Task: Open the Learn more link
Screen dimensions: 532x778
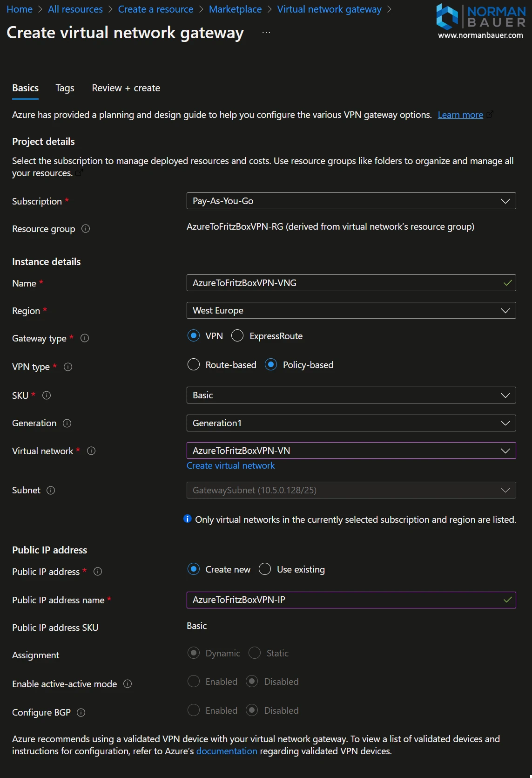Action: pyautogui.click(x=460, y=115)
